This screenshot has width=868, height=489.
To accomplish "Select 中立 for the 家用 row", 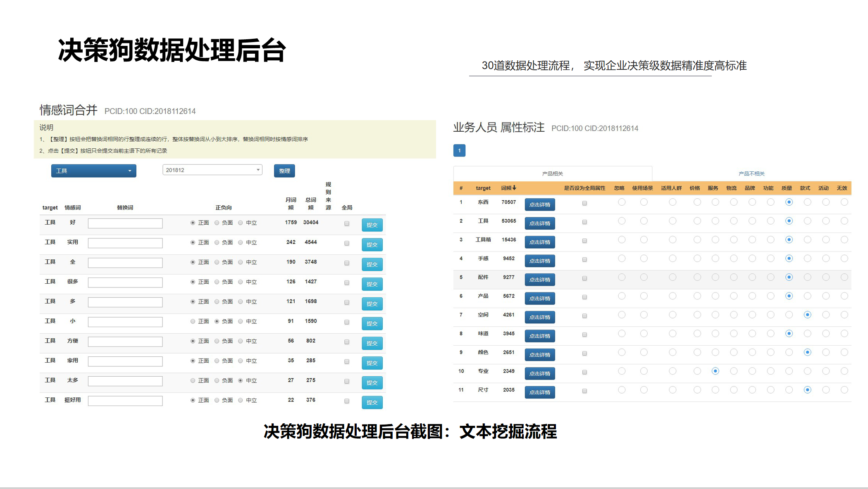I will (241, 361).
